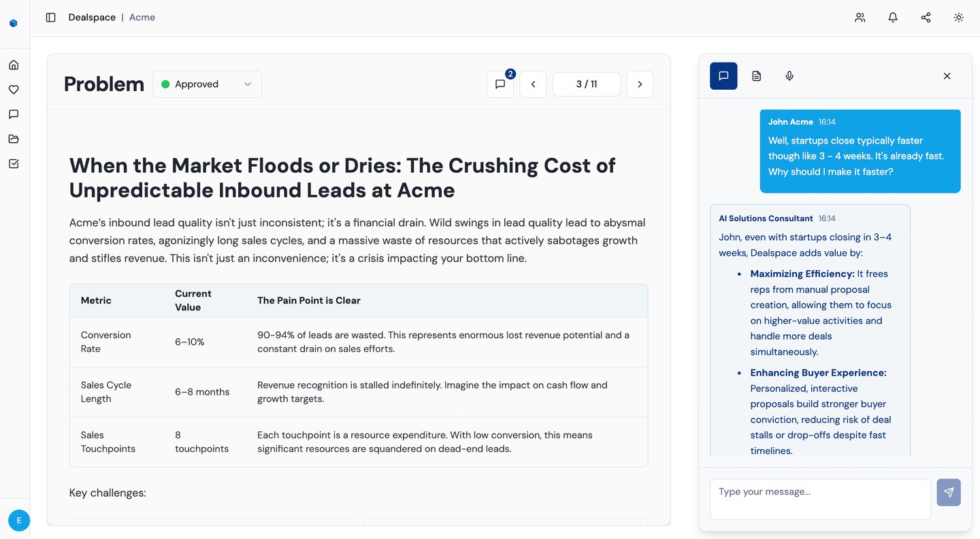Toggle light/dark theme sun icon
980x539 pixels.
958,18
